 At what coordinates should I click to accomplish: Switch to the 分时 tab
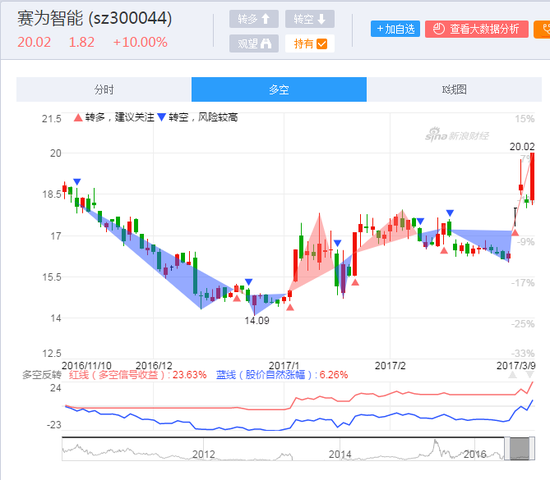[x=104, y=89]
